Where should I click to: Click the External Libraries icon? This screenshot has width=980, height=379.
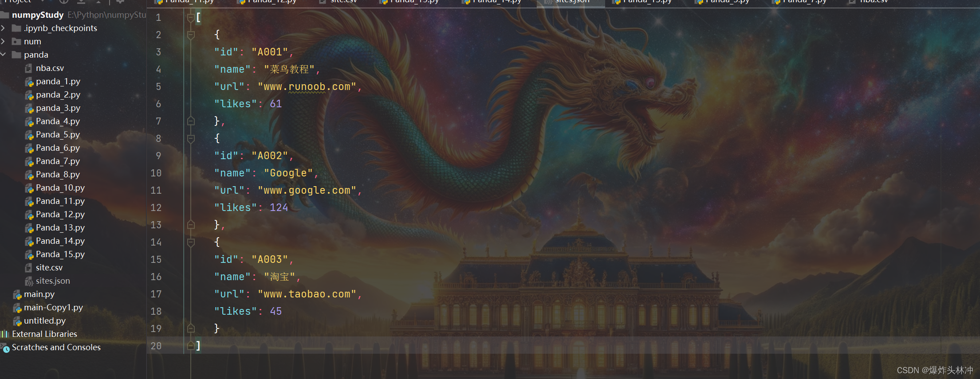[5, 334]
